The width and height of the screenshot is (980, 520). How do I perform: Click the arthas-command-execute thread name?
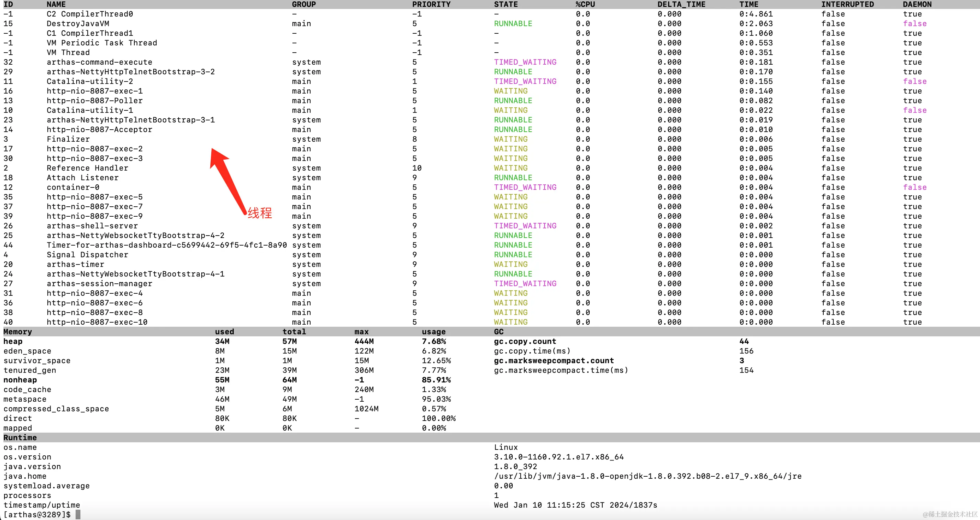[x=99, y=62]
